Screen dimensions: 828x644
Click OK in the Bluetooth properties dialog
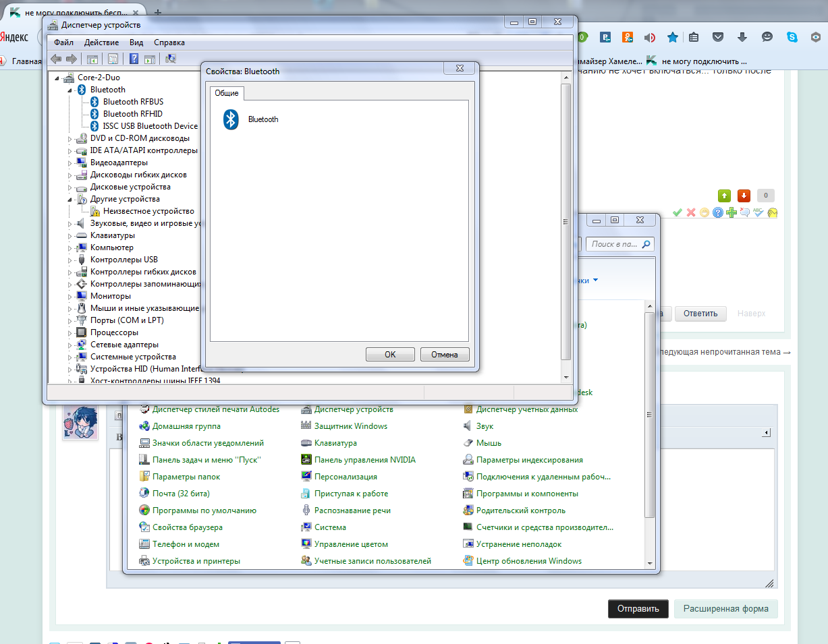(x=390, y=355)
